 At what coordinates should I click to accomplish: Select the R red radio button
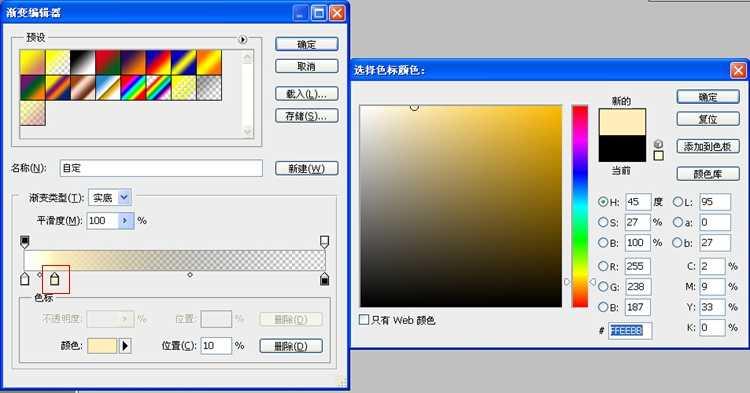[x=603, y=266]
